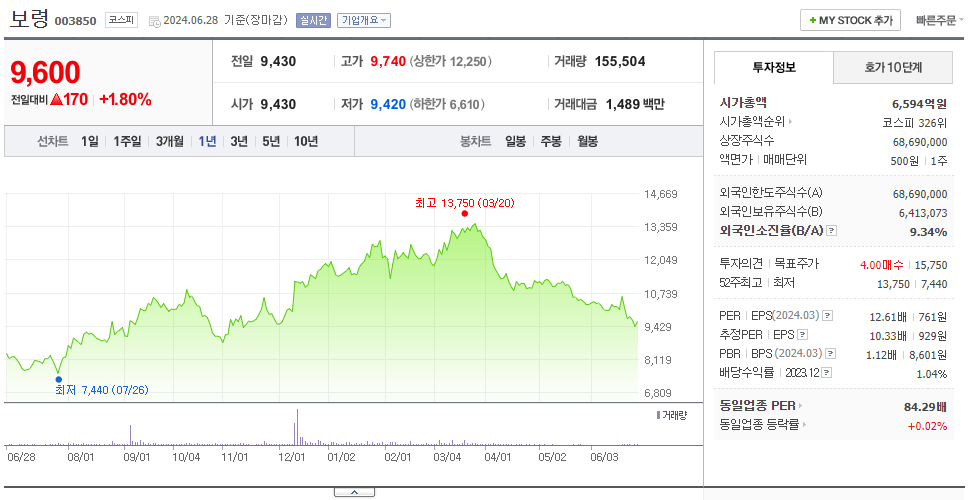The height and width of the screenshot is (500, 968).
Task: Click 코스피 market badge
Action: tap(121, 20)
